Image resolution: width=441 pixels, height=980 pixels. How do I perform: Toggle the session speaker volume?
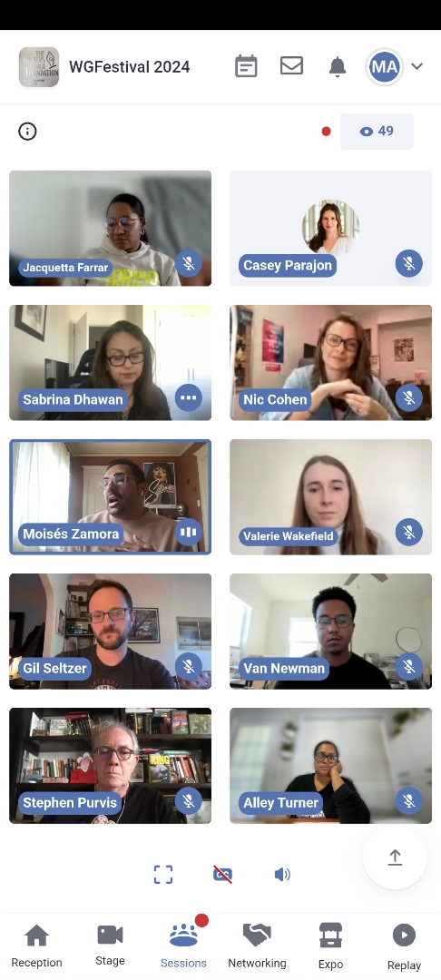[282, 875]
